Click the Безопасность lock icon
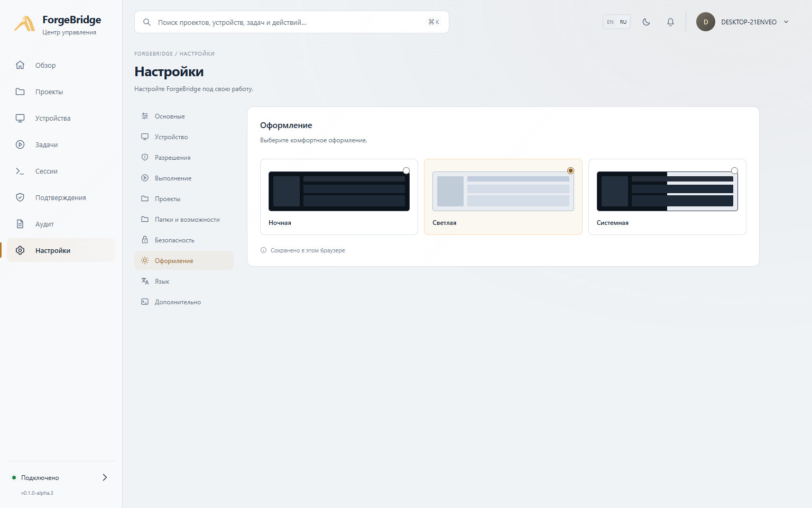The width and height of the screenshot is (812, 508). (145, 240)
